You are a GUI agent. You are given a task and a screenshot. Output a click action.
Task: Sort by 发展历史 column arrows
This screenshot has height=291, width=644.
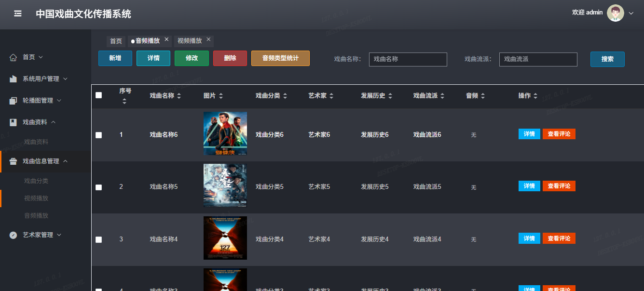[x=390, y=96]
